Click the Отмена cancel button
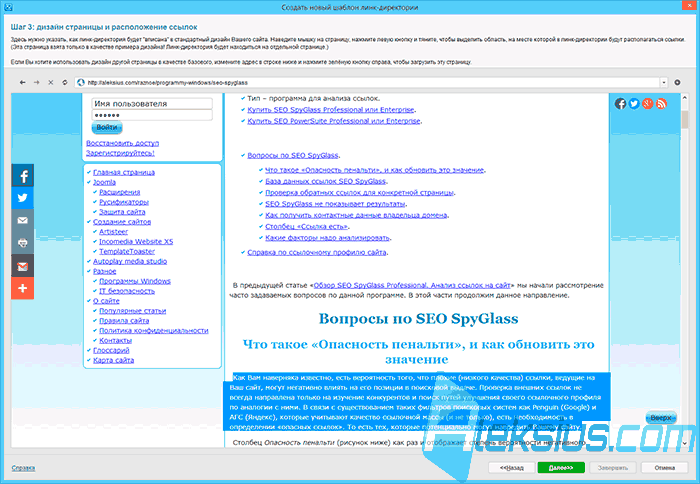Image resolution: width=700 pixels, height=484 pixels. (x=665, y=468)
